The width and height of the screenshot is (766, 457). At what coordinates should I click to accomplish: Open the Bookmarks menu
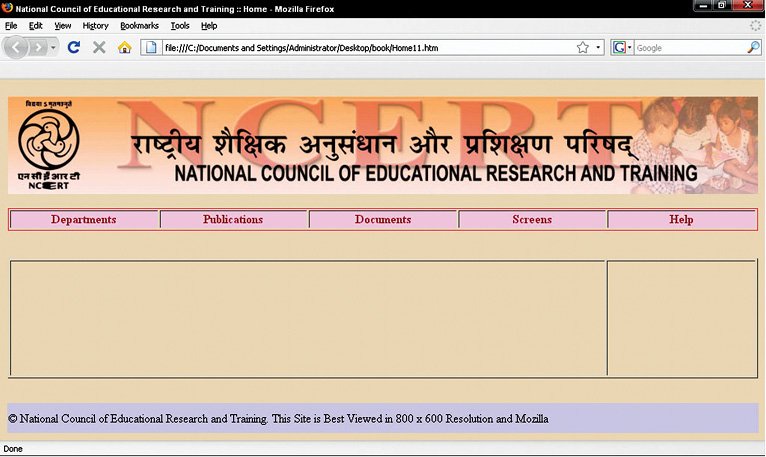(139, 25)
